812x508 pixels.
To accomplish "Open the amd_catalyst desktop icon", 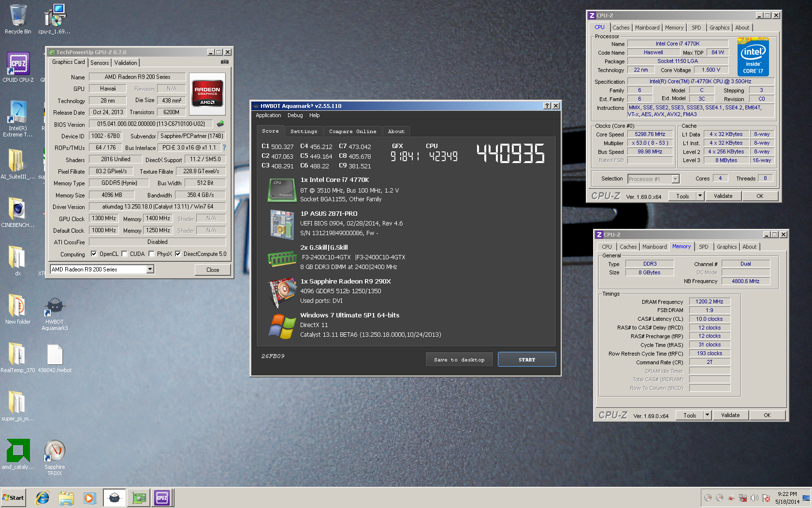I will coord(18,455).
